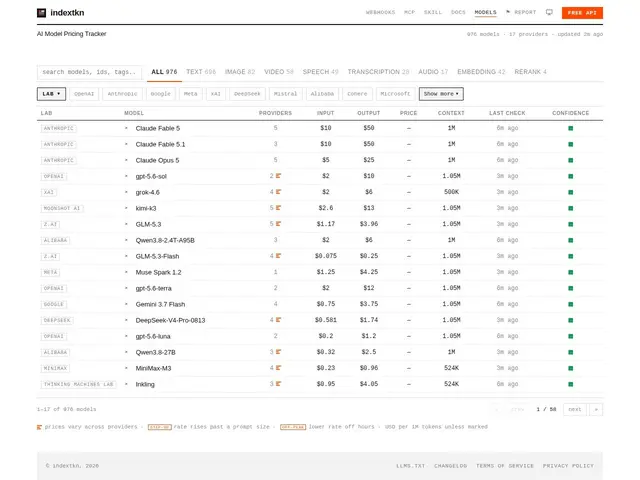Viewport: 640px width, 480px height.
Task: Click price-varies icon in MiniMax-M3 row
Action: [278, 368]
